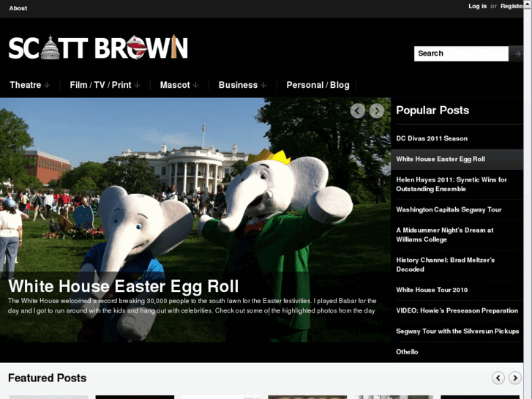
Task: Go to previous Featured Posts set
Action: (498, 378)
